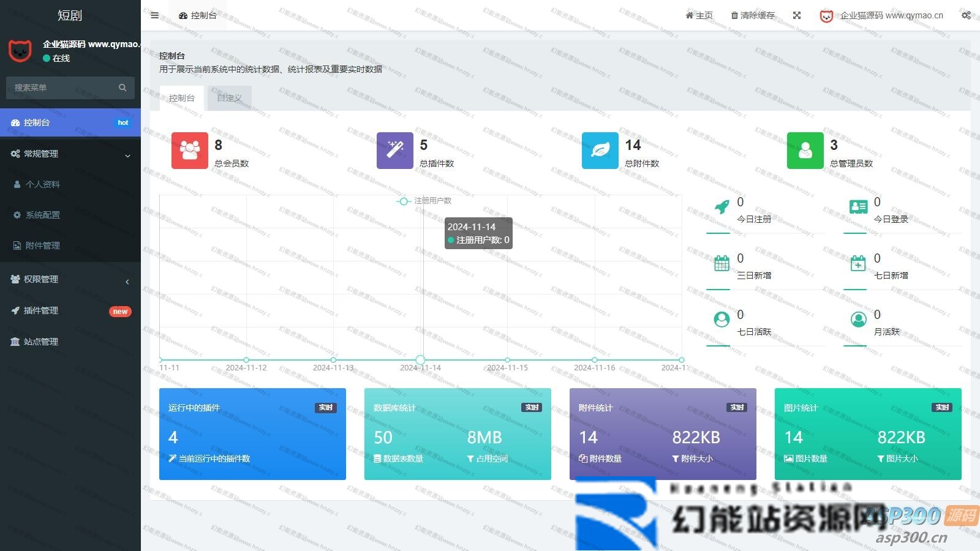Click the 清除缓存 link
This screenshot has width=980, height=551.
coord(753,15)
